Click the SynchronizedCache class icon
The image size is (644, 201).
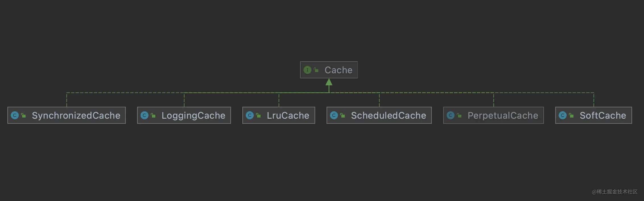(x=15, y=115)
